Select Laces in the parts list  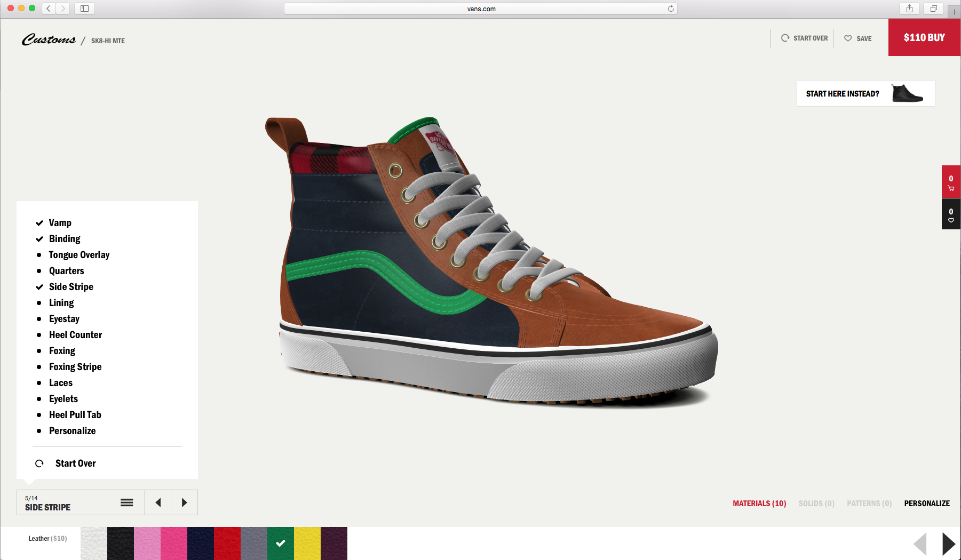point(61,383)
